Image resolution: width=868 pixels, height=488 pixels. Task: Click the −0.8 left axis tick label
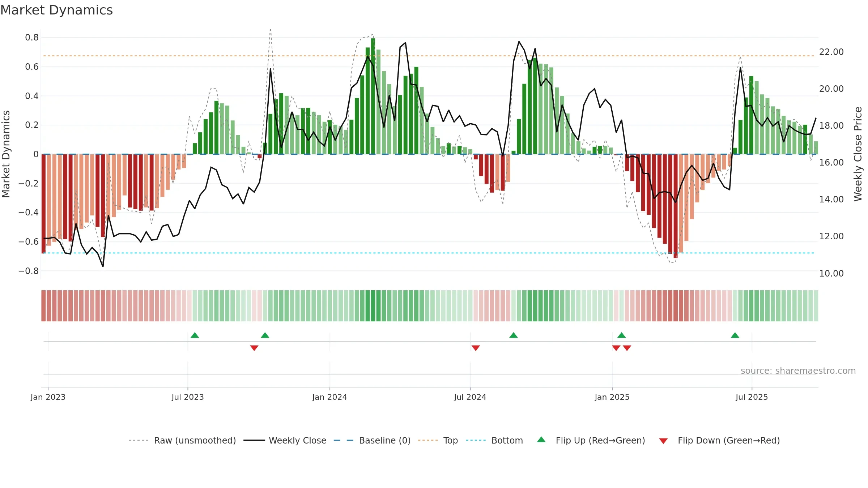pyautogui.click(x=29, y=271)
